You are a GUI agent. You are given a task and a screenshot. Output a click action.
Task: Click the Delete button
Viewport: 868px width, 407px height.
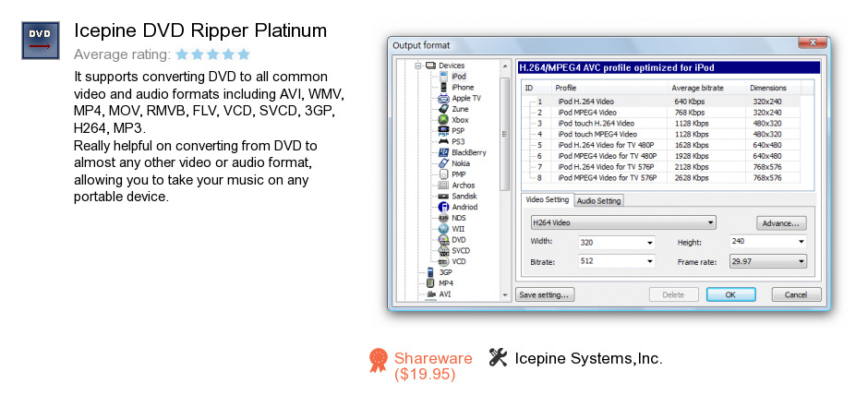673,295
